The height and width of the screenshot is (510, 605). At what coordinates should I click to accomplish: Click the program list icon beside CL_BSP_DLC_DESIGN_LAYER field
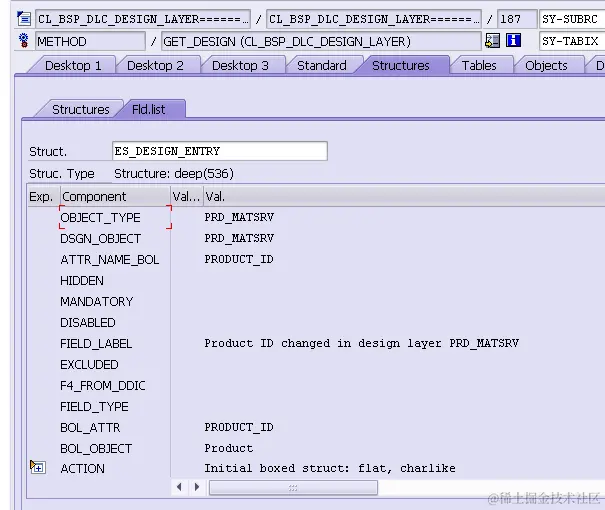pos(24,19)
